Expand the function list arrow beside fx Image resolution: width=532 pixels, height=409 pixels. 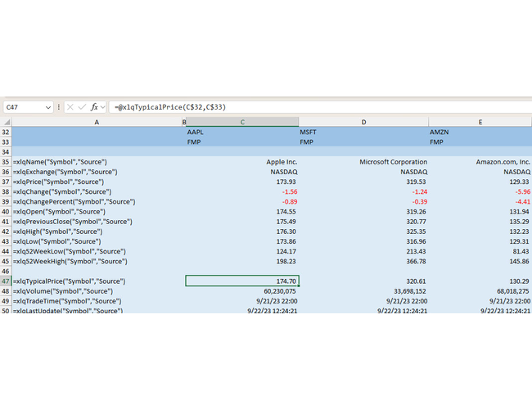[x=103, y=107]
